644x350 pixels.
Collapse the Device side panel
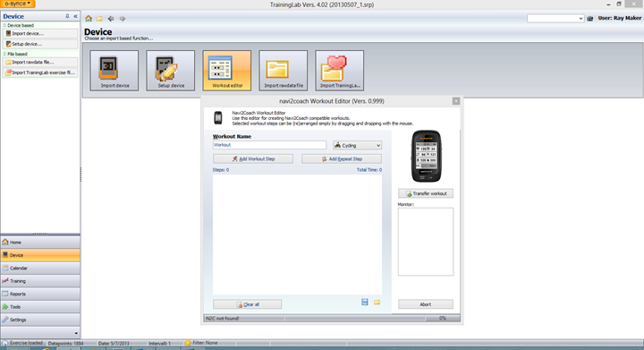(x=75, y=16)
